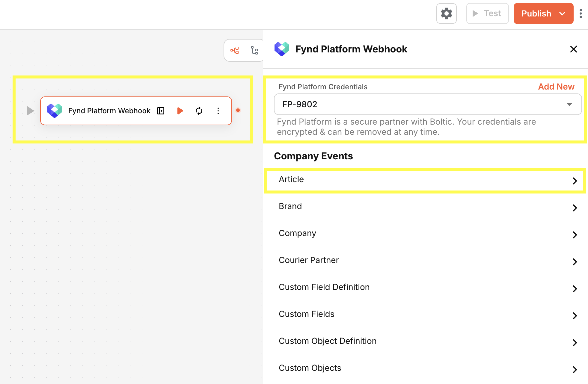The width and height of the screenshot is (588, 384).
Task: Click the Fynd Platform Credentials label
Action: (x=323, y=87)
